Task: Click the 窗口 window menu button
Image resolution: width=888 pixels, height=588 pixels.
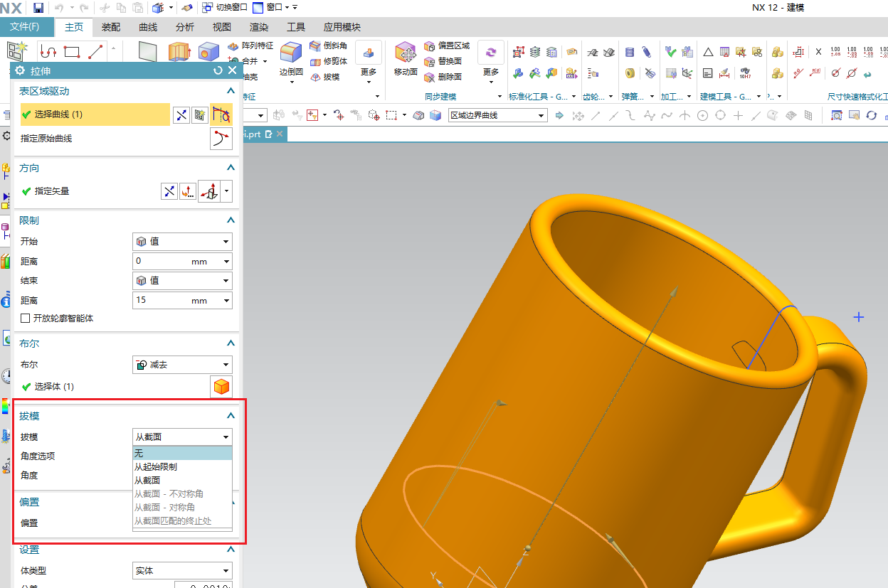Action: [x=271, y=8]
